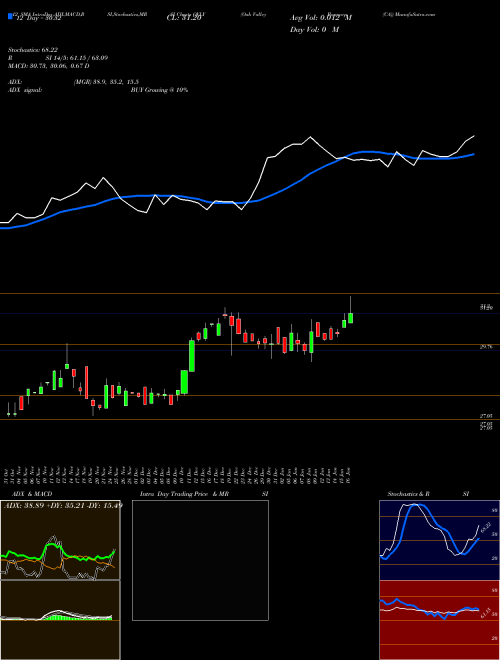Click the 'Intra Day Trading Price & MR' title
The image size is (500, 660).
coord(184,494)
